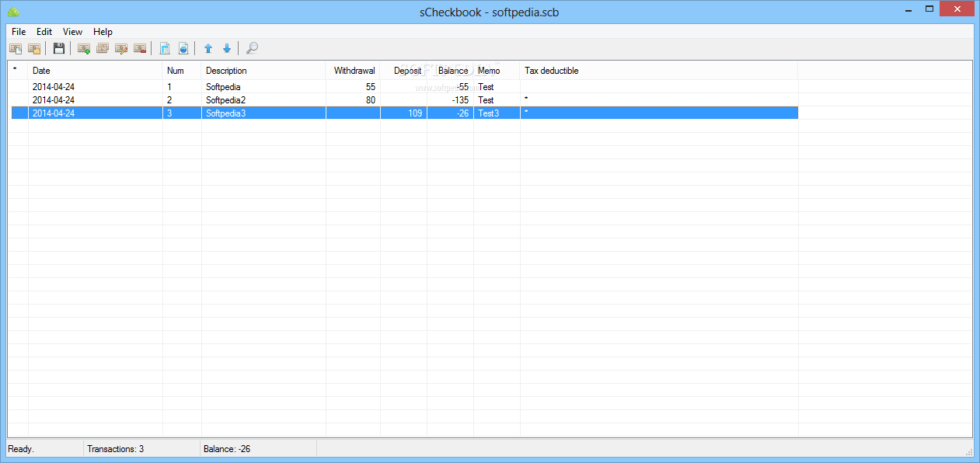Click Balance: -26 in status bar
This screenshot has height=463, width=980.
pos(227,449)
